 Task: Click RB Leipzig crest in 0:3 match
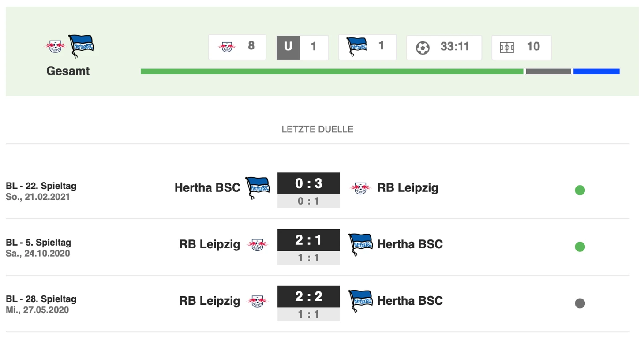(361, 188)
